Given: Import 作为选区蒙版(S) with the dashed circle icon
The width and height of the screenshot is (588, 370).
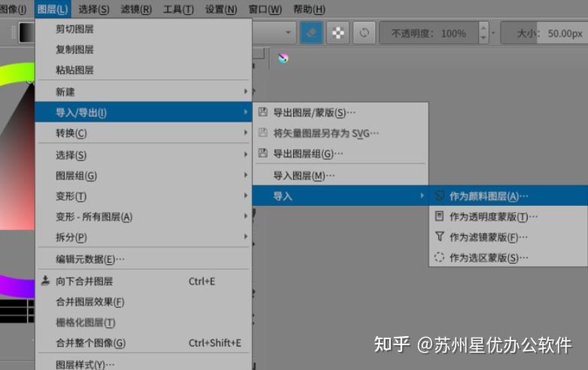Looking at the screenshot, I should tap(509, 258).
